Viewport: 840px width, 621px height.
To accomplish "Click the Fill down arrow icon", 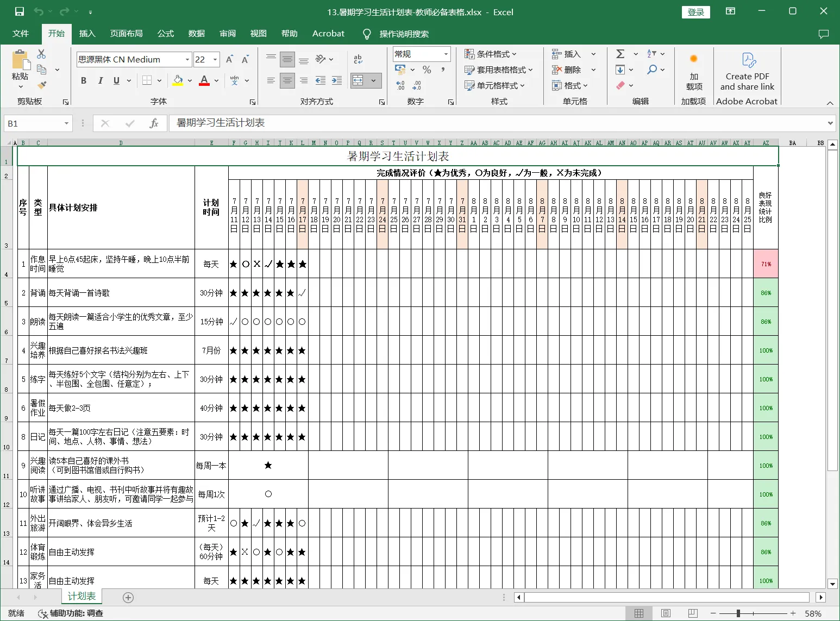I will (620, 70).
